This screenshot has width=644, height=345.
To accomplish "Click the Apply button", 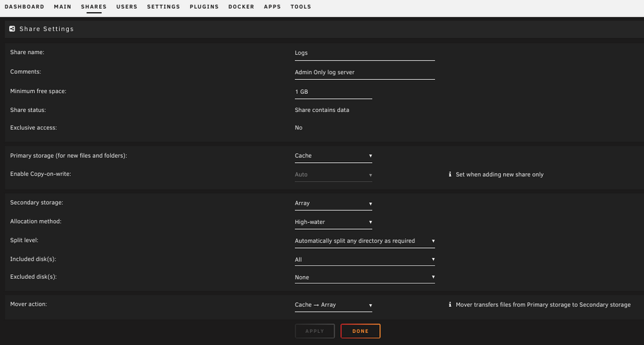I will pyautogui.click(x=315, y=331).
